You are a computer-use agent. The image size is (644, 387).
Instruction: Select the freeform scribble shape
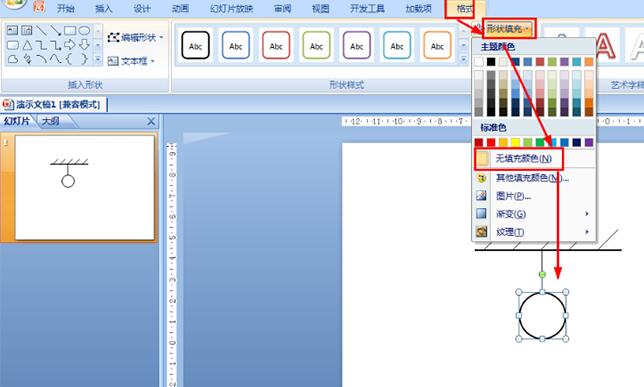point(27,59)
